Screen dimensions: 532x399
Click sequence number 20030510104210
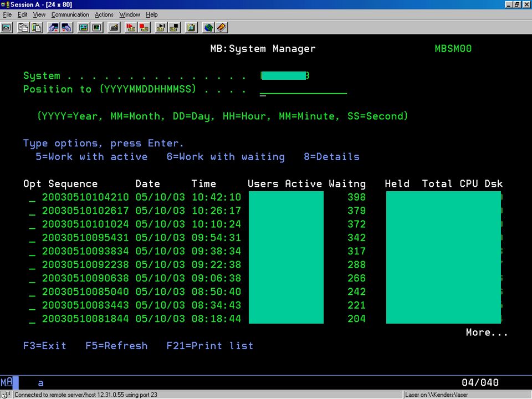85,197
